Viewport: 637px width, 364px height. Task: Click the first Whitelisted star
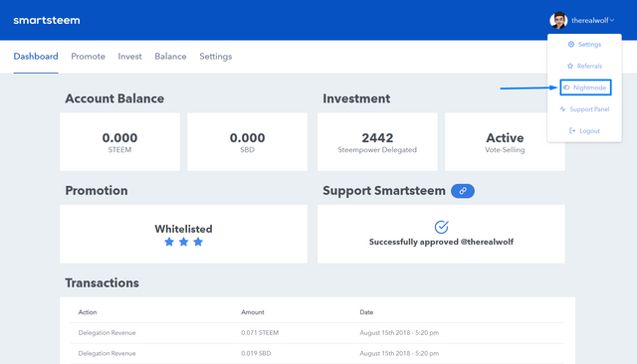(169, 242)
